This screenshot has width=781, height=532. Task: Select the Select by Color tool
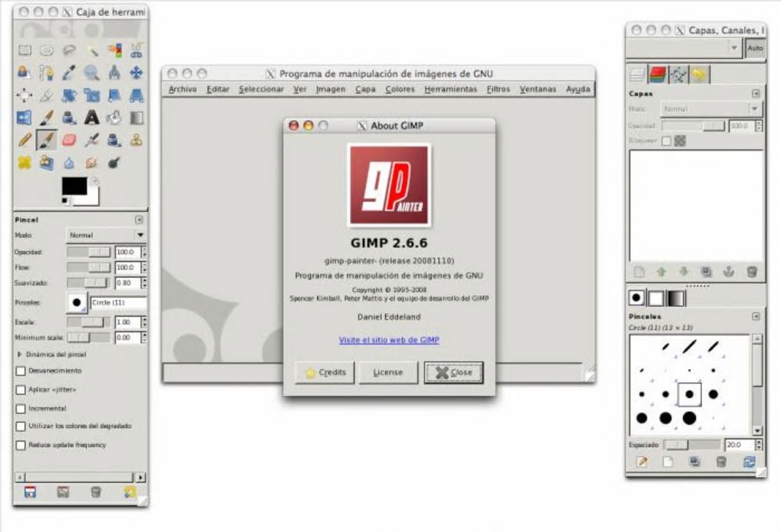tap(114, 51)
